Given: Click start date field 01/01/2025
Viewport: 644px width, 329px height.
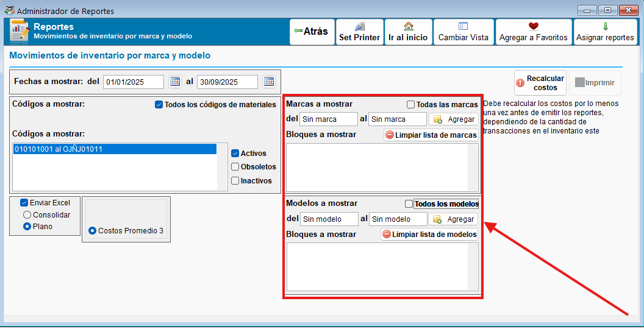Looking at the screenshot, I should pyautogui.click(x=134, y=82).
